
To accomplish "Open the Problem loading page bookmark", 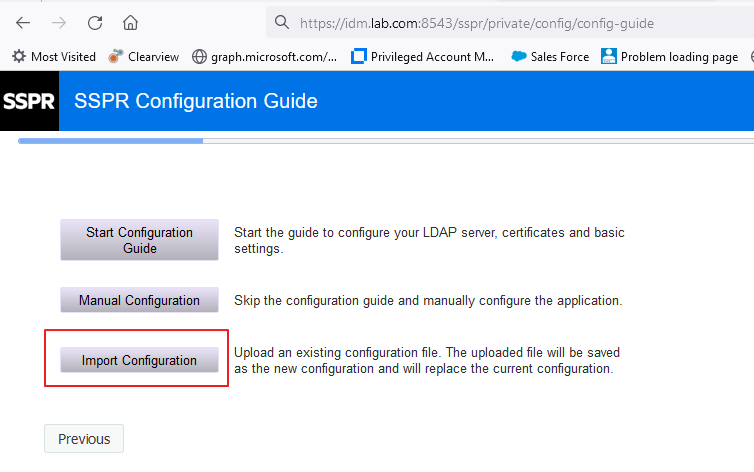I will tap(670, 57).
